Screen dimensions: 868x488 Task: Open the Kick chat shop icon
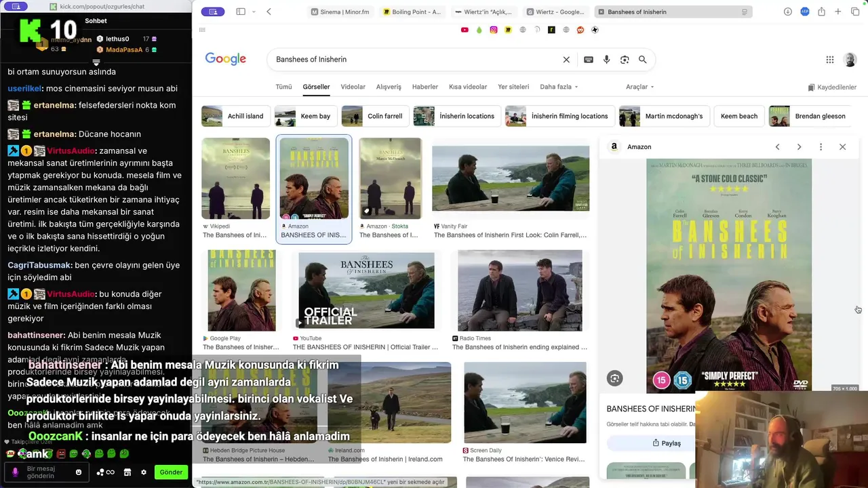127,472
